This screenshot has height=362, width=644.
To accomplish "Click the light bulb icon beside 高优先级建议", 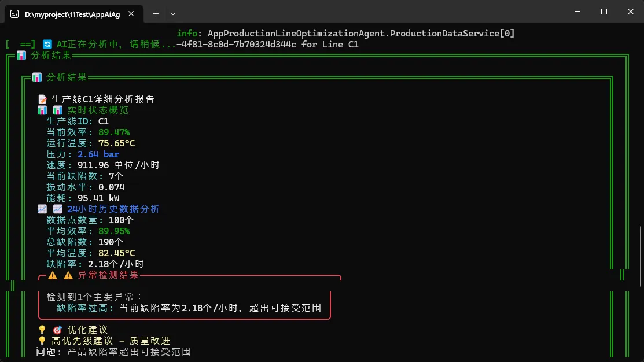I will click(42, 341).
